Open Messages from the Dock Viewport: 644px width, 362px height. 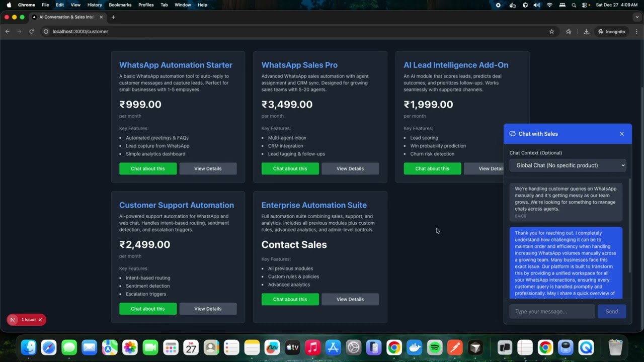(69, 347)
